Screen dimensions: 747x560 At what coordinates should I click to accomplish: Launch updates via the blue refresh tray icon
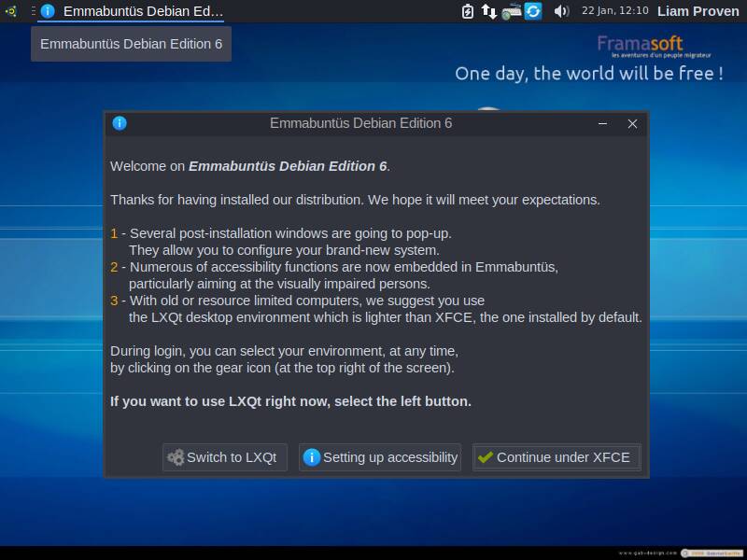[532, 11]
